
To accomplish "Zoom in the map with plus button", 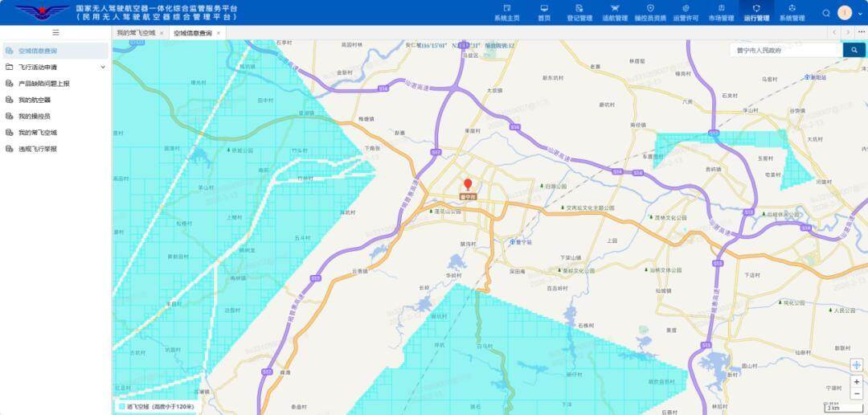I will (856, 382).
